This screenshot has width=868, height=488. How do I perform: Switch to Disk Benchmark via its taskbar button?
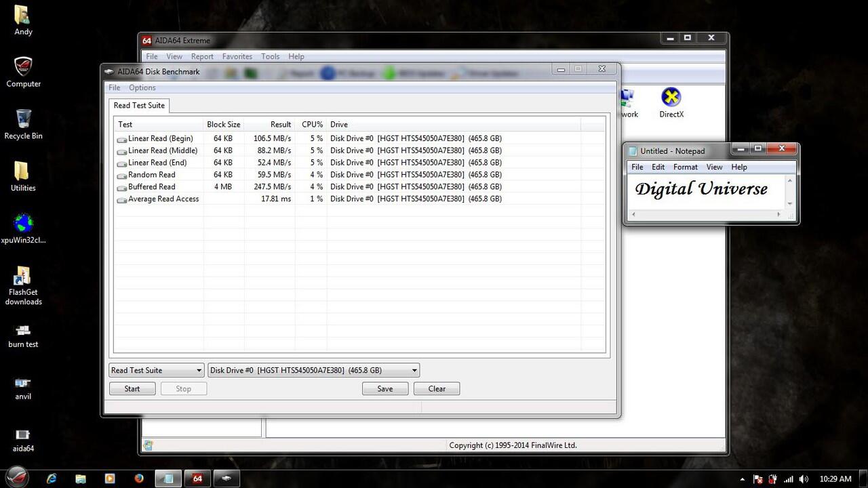tap(226, 478)
